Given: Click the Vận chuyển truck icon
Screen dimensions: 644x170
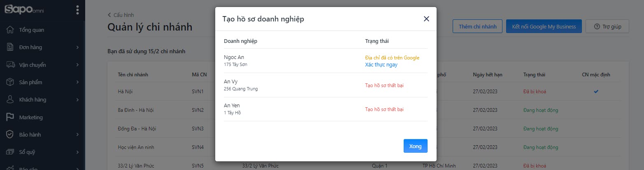Looking at the screenshot, I should 10,65.
